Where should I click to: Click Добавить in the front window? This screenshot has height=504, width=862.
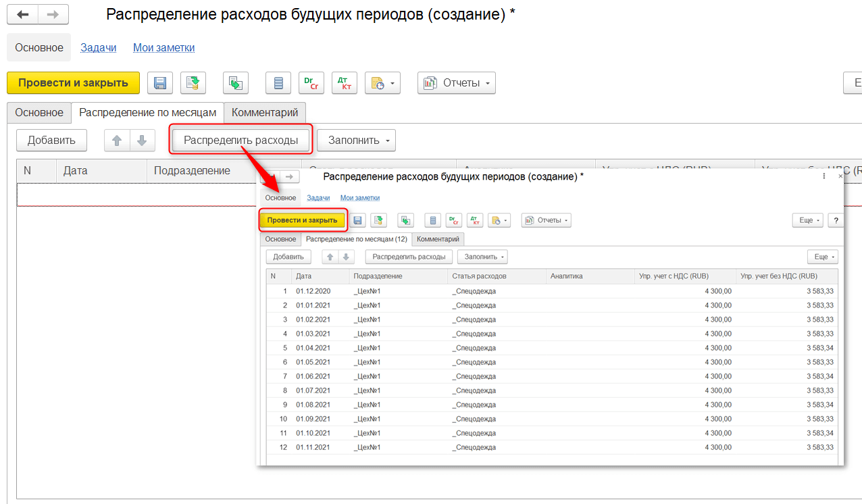point(288,257)
